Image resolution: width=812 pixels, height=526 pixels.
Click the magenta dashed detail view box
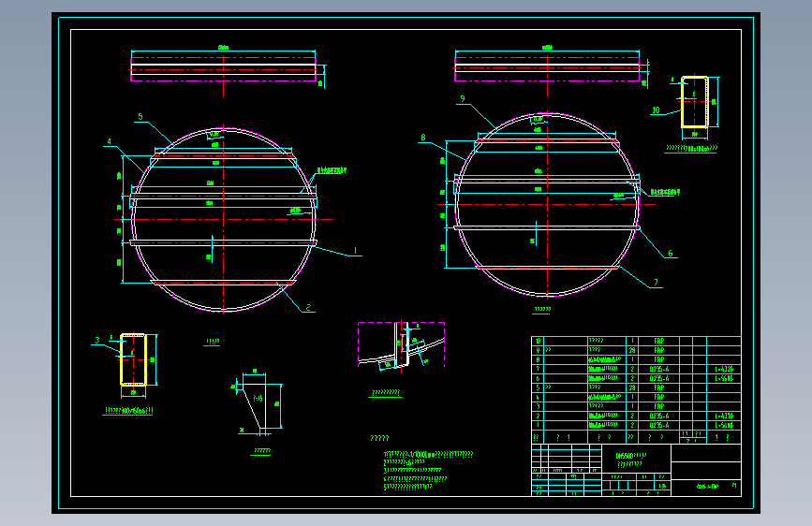401,343
